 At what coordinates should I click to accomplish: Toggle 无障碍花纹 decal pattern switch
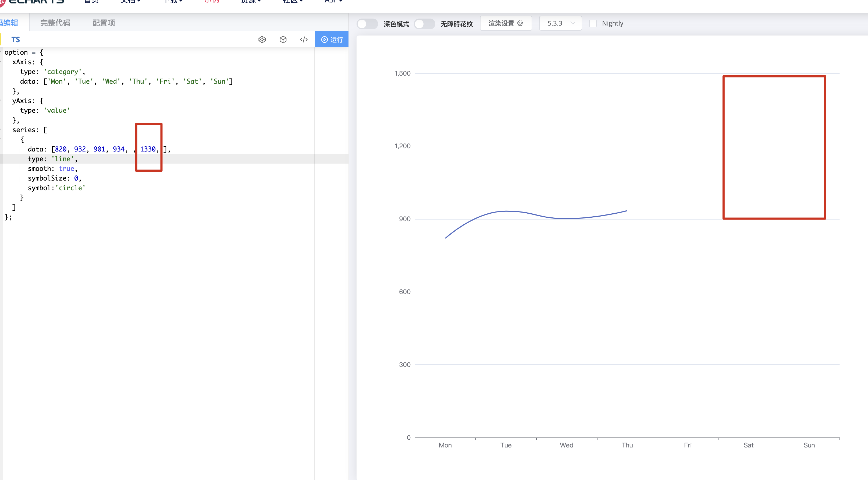tap(424, 24)
